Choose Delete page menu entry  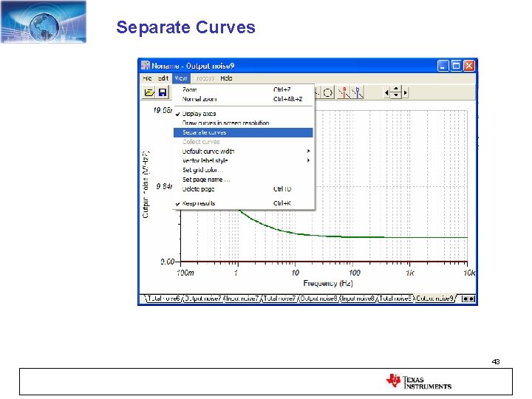click(x=243, y=189)
